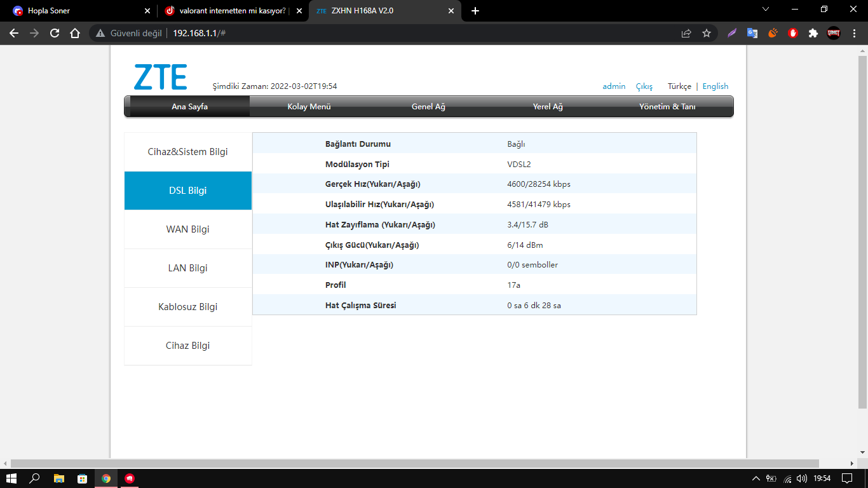Open the purple feather extension

pos(732,33)
